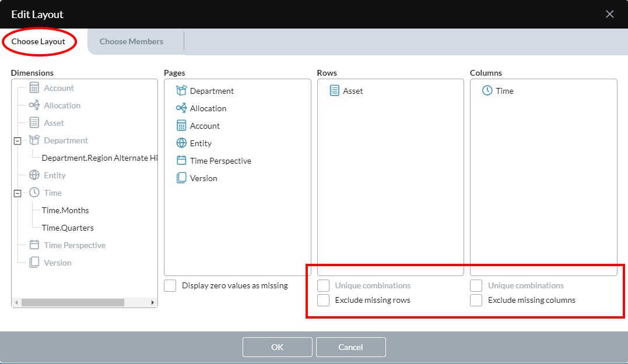Select Time Perspective label in Pages list
This screenshot has width=628, height=364.
coord(220,161)
